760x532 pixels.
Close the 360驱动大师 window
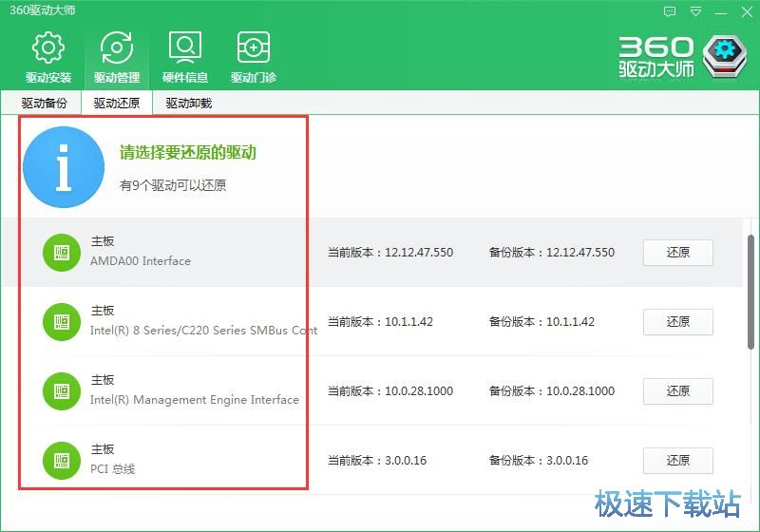747,11
